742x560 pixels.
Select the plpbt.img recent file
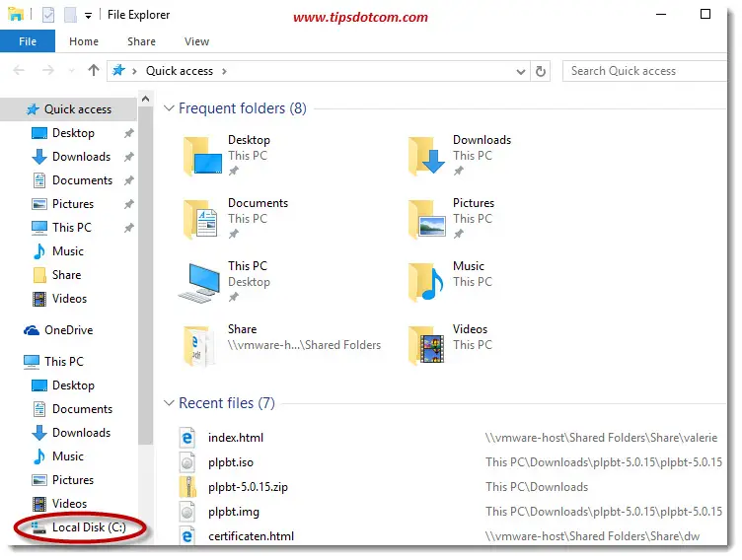point(234,512)
